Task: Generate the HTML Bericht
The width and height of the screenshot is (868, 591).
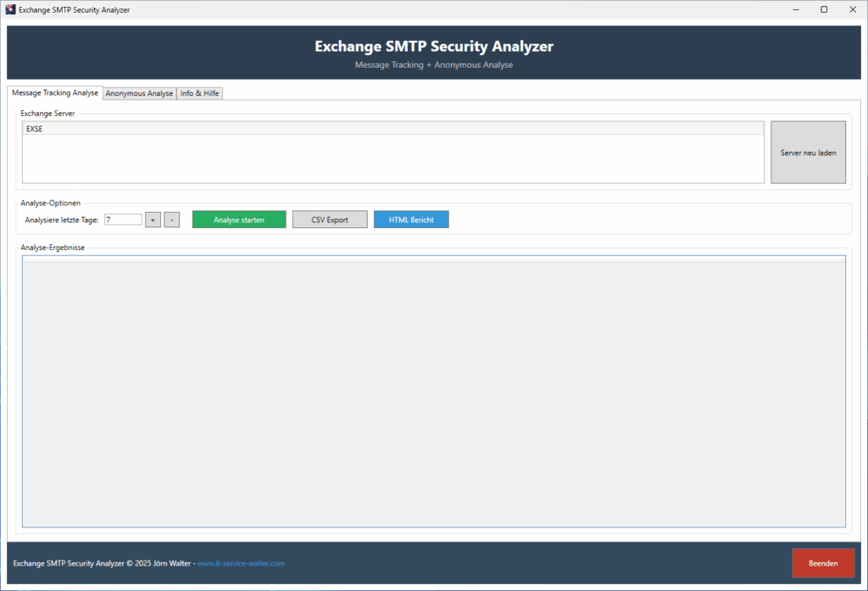Action: 411,219
